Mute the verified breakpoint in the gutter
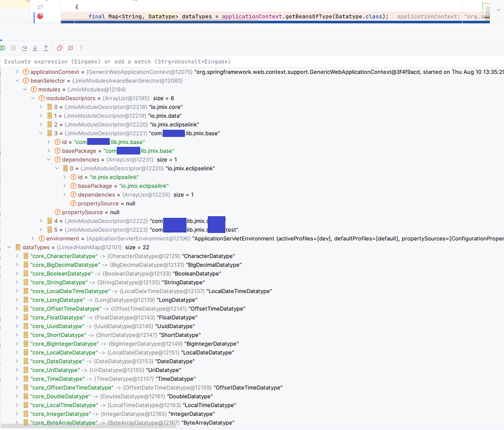 40,16
